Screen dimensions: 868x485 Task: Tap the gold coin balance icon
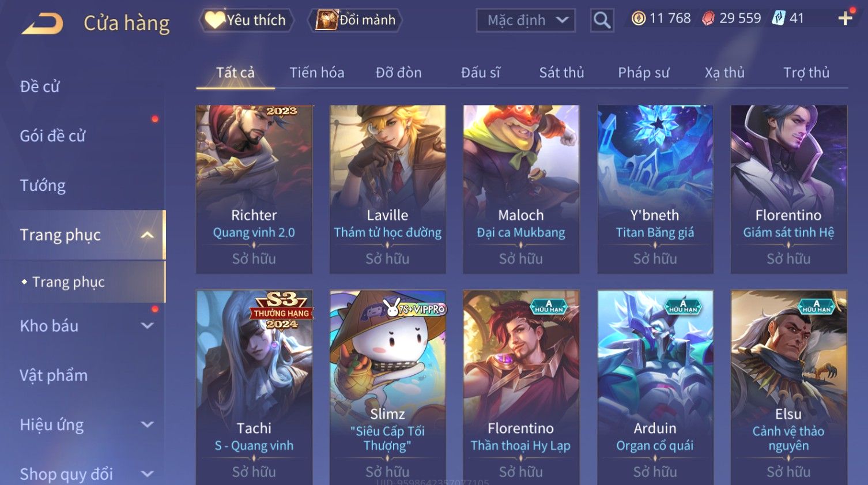tap(639, 18)
